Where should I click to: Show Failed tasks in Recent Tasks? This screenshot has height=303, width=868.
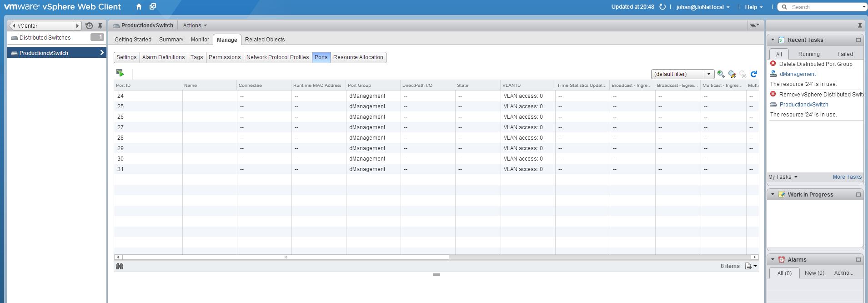click(845, 54)
